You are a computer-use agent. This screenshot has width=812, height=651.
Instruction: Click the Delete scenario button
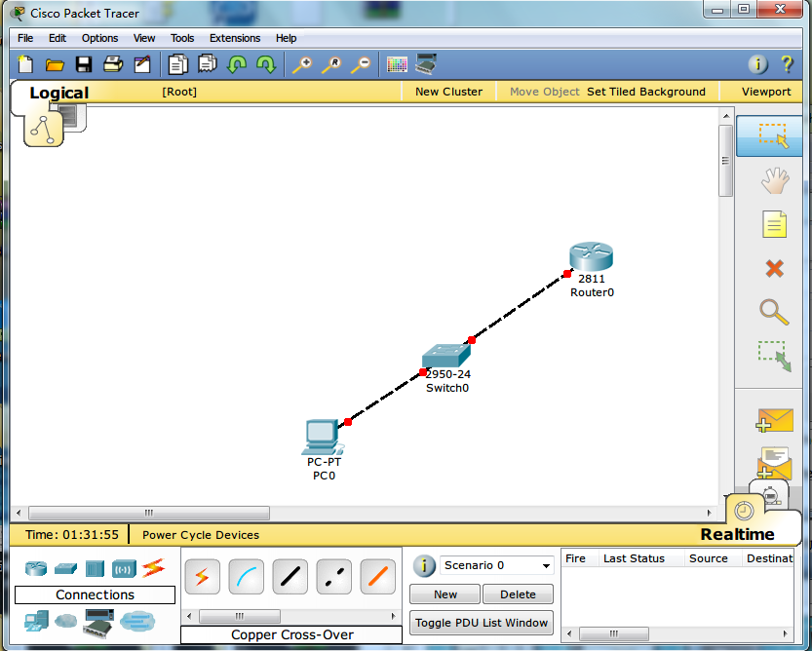coord(518,594)
